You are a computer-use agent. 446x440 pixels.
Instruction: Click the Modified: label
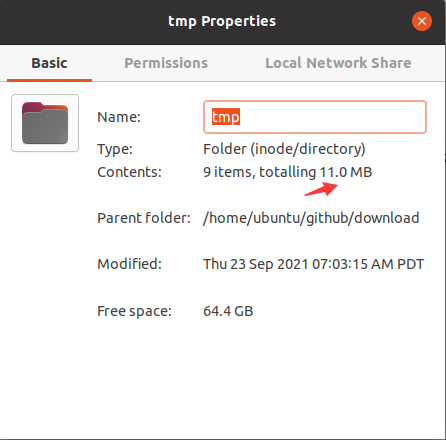(x=129, y=264)
